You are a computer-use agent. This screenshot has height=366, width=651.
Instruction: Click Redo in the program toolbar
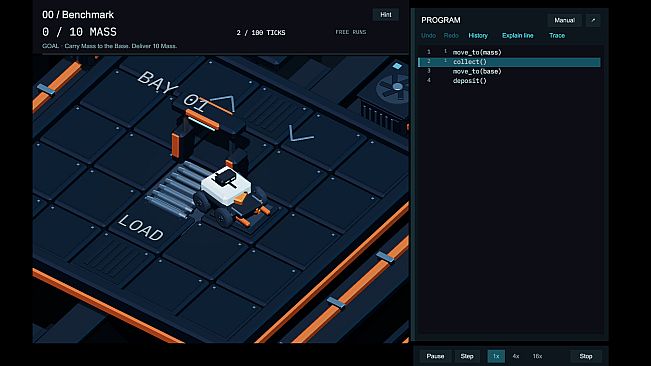click(x=451, y=36)
